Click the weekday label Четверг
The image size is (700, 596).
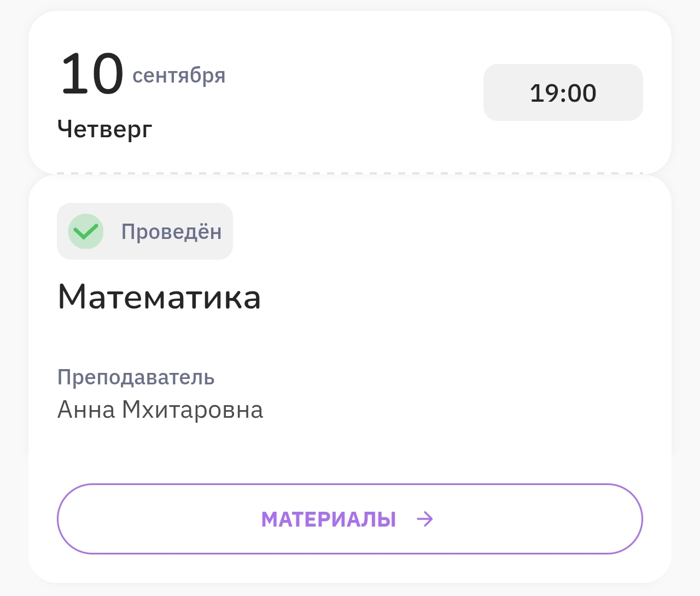click(104, 130)
